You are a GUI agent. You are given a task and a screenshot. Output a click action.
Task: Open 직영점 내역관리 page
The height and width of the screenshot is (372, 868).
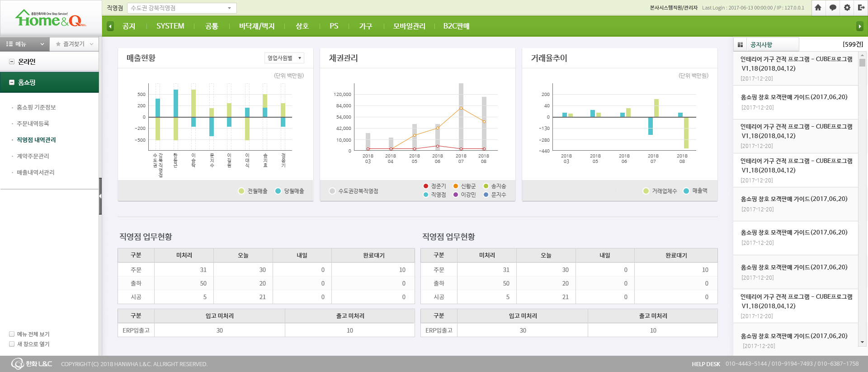36,140
